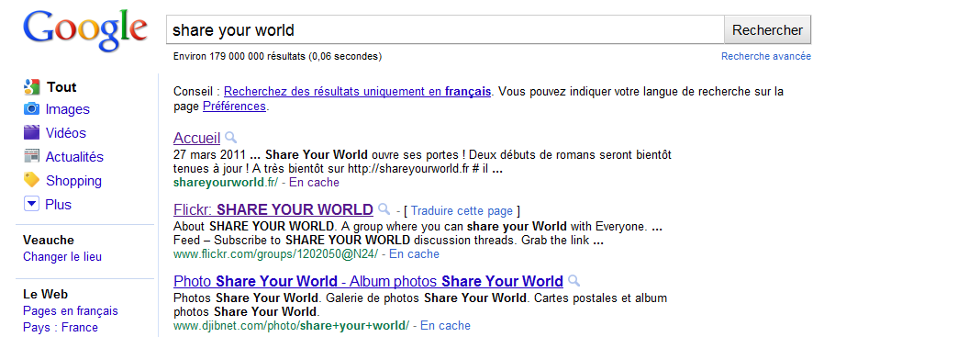Click the Vidéos clapperboard icon
The width and height of the screenshot is (980, 337).
click(31, 132)
